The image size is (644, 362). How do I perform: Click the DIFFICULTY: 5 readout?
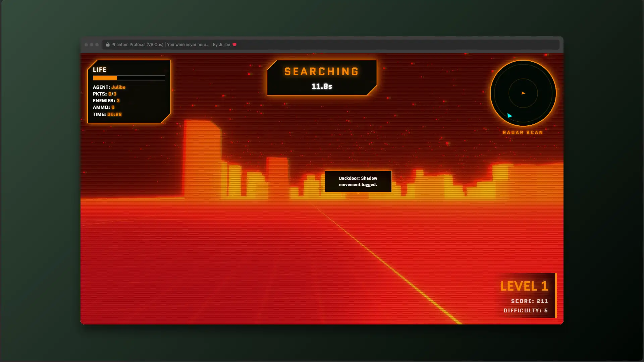tap(525, 311)
